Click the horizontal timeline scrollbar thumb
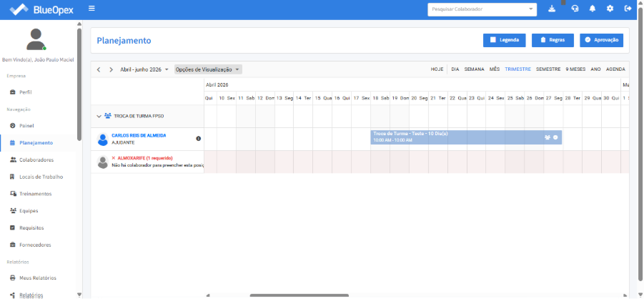Viewport: 644px width, 299px height. pyautogui.click(x=299, y=295)
